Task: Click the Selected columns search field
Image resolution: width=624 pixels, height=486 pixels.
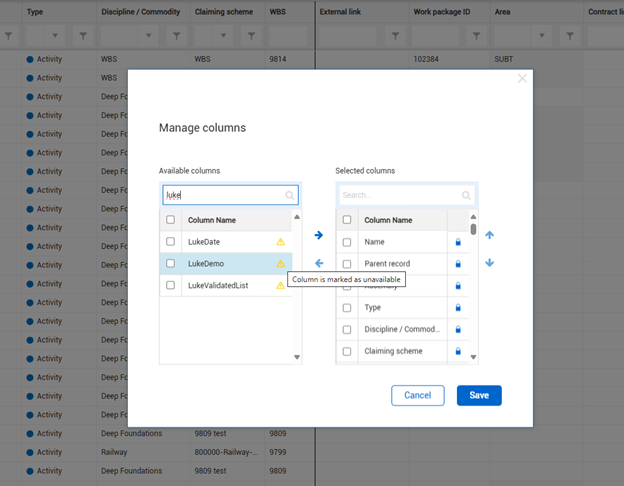Action: point(398,196)
